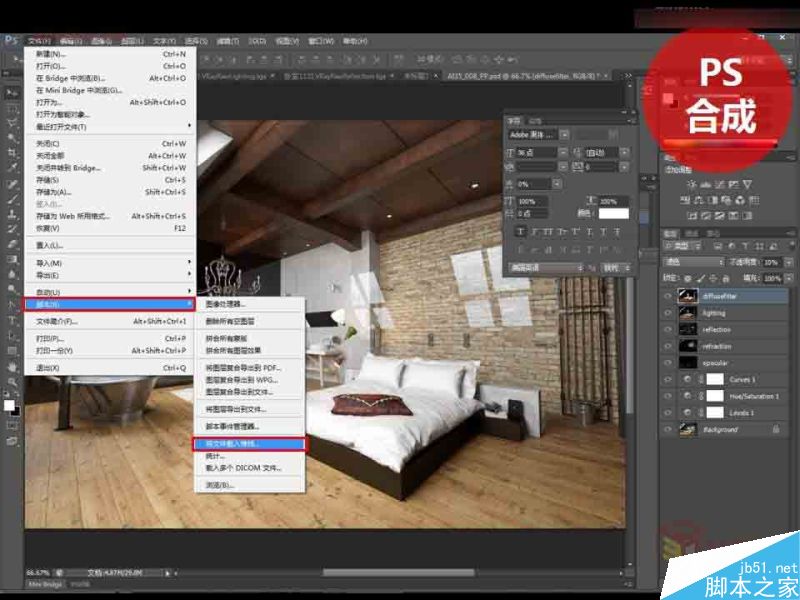Select the Move tool

pos(12,93)
